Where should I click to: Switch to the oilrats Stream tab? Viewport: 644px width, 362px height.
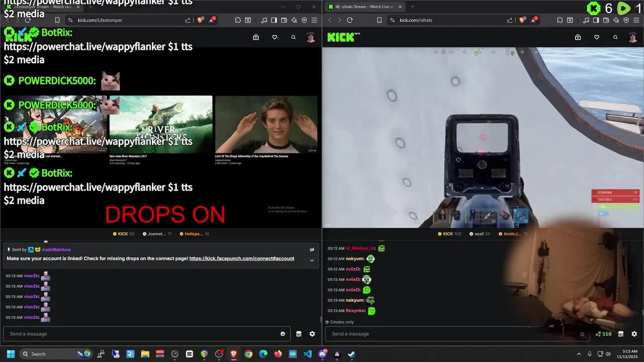coord(364,7)
